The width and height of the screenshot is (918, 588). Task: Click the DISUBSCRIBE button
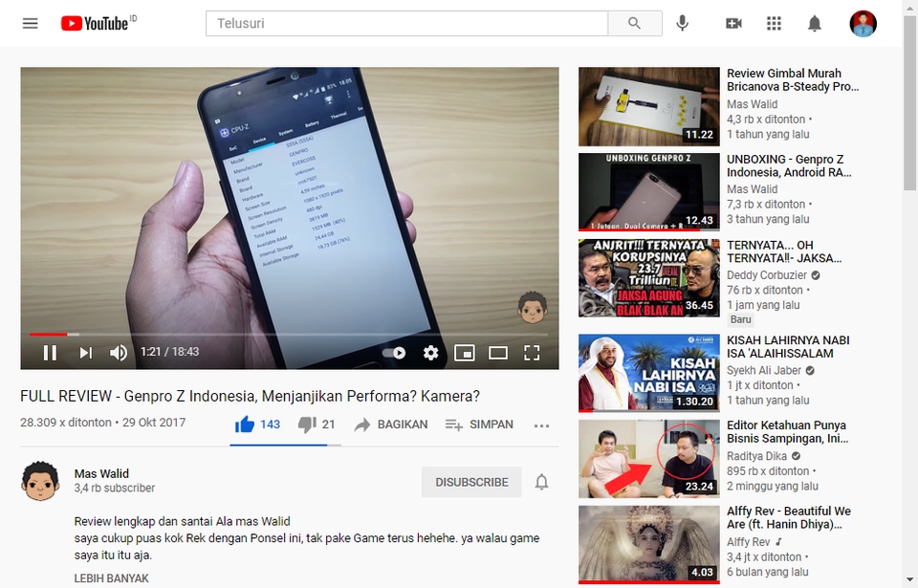(471, 482)
